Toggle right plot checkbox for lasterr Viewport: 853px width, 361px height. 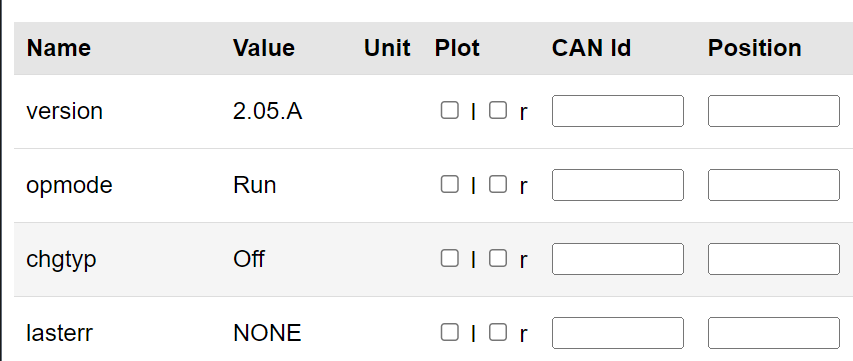(498, 332)
